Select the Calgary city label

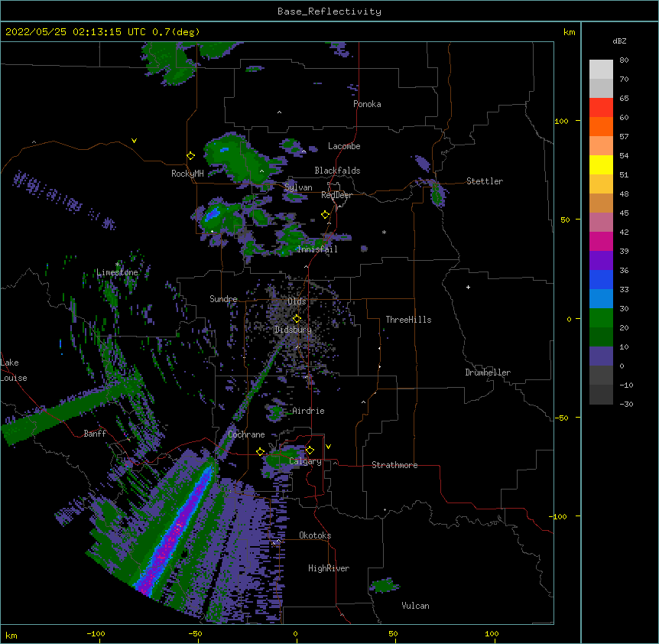tap(305, 461)
